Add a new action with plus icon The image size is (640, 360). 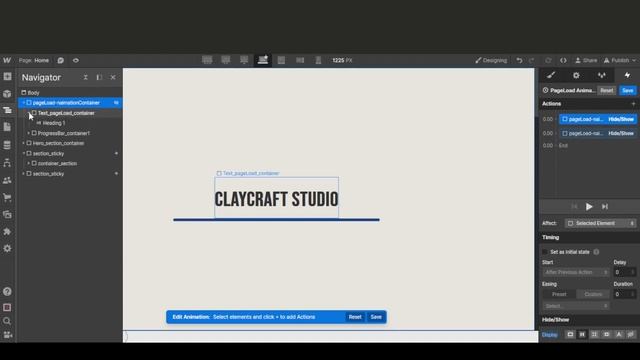click(633, 104)
